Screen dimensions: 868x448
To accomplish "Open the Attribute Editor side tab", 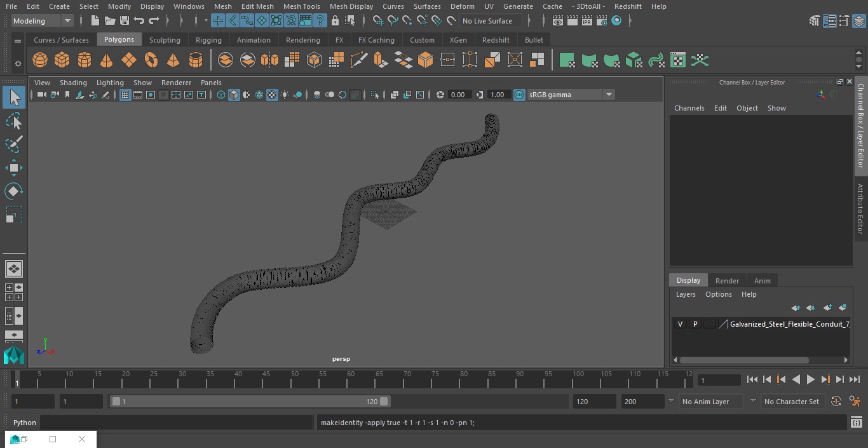I will (860, 208).
